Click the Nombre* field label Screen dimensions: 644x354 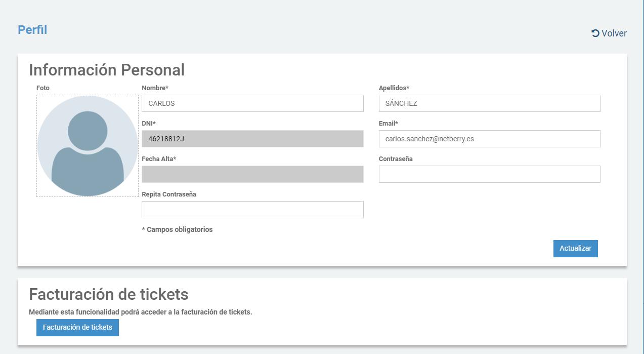point(155,88)
